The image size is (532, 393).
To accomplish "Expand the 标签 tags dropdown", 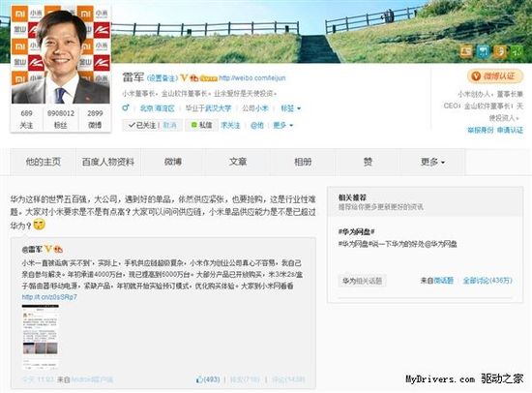I will (290, 108).
